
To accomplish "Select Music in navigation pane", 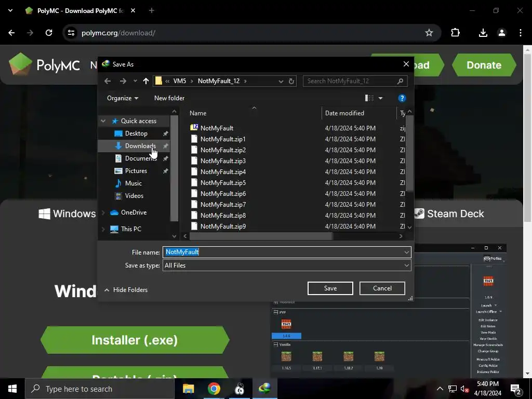I will [133, 183].
